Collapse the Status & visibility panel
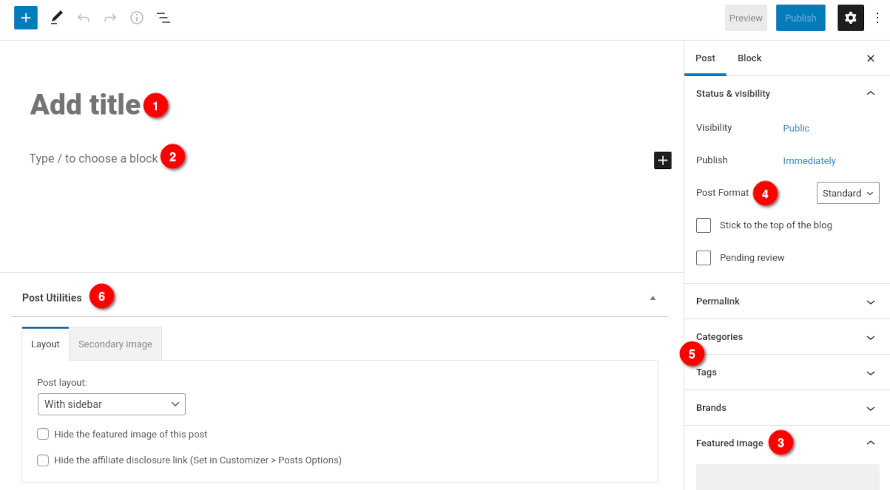890x490 pixels. pyautogui.click(x=787, y=93)
